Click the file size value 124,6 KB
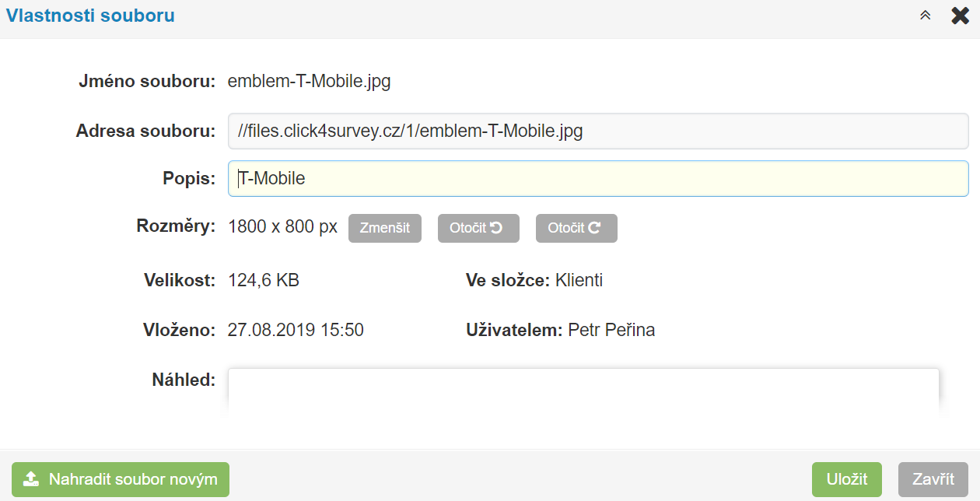The width and height of the screenshot is (980, 501). coord(264,280)
